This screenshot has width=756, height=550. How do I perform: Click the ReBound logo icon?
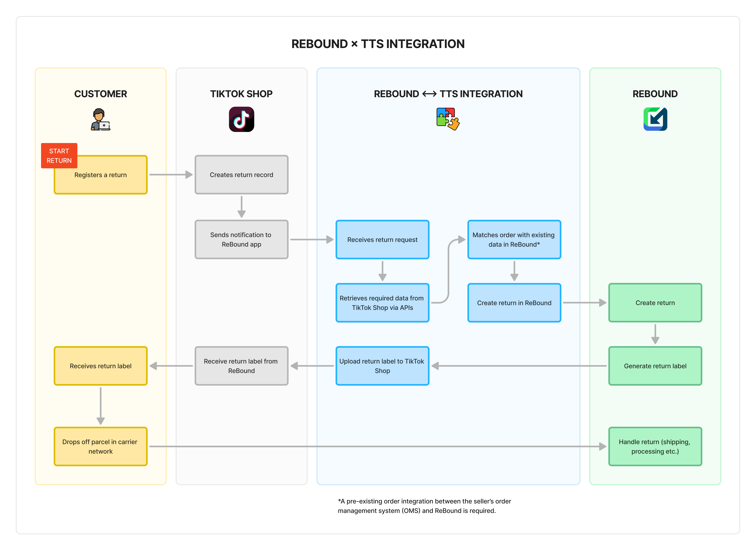tap(655, 119)
